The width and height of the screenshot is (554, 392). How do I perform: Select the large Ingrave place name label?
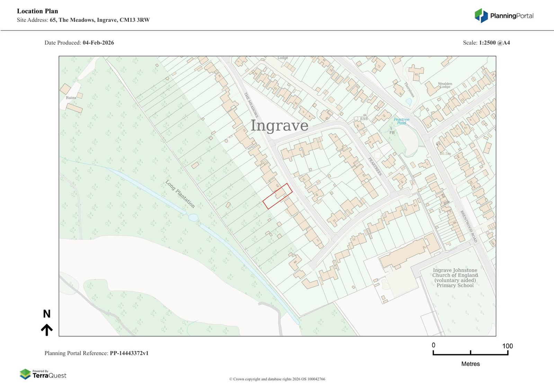point(279,125)
